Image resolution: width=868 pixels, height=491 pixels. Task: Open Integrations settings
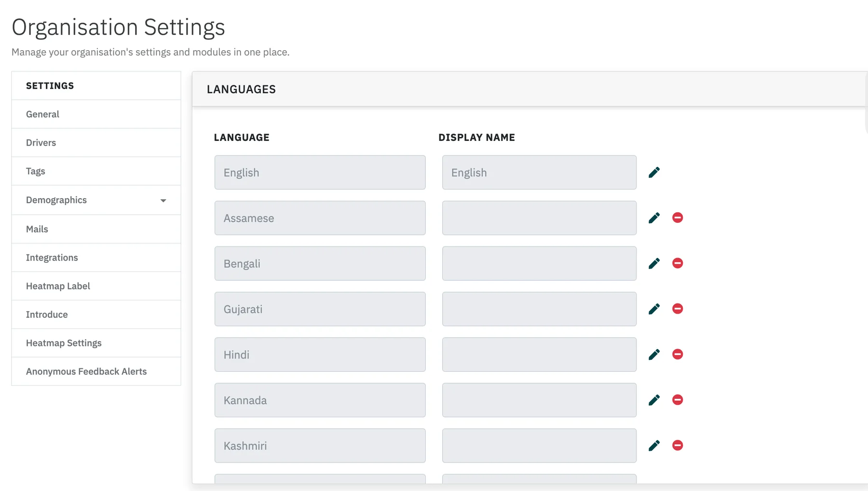[x=96, y=258]
